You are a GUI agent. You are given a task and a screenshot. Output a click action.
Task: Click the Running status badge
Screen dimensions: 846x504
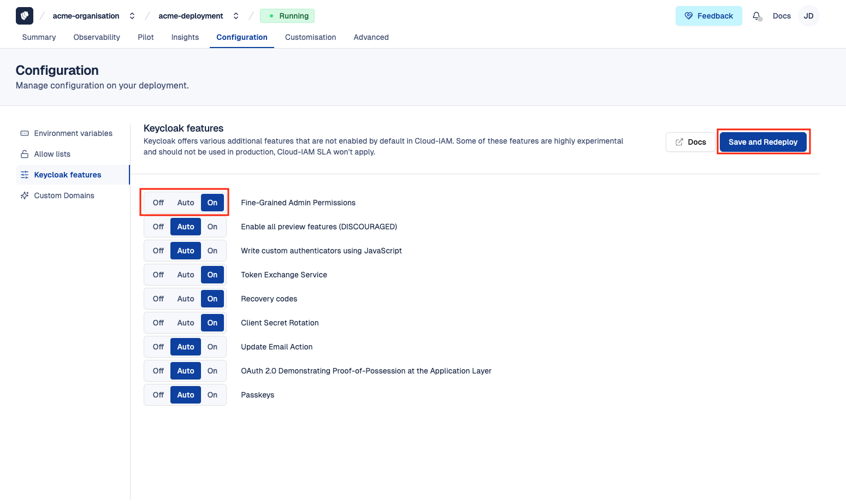click(x=287, y=16)
